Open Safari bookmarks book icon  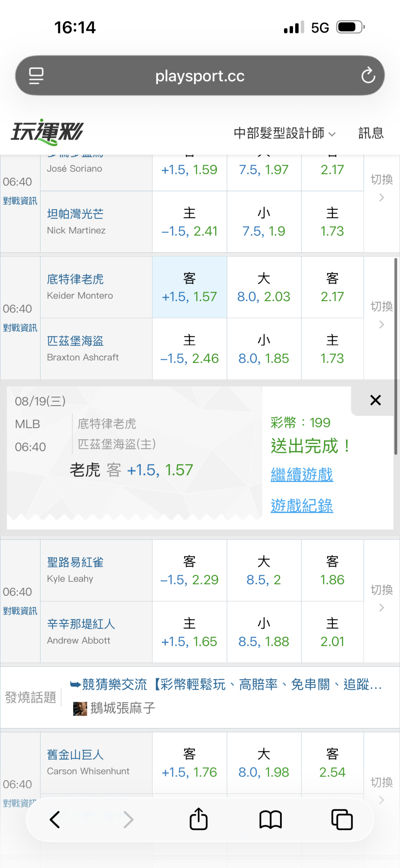(271, 819)
